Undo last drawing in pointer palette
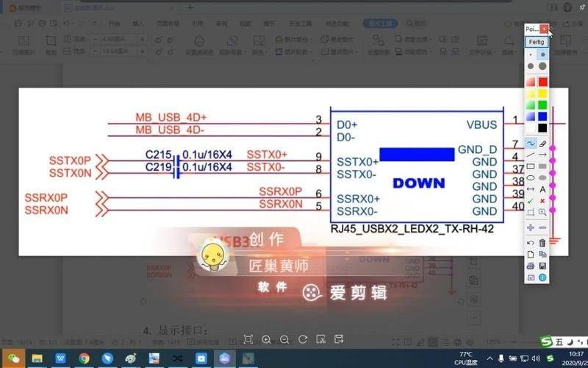The width and height of the screenshot is (588, 368). pyautogui.click(x=530, y=243)
